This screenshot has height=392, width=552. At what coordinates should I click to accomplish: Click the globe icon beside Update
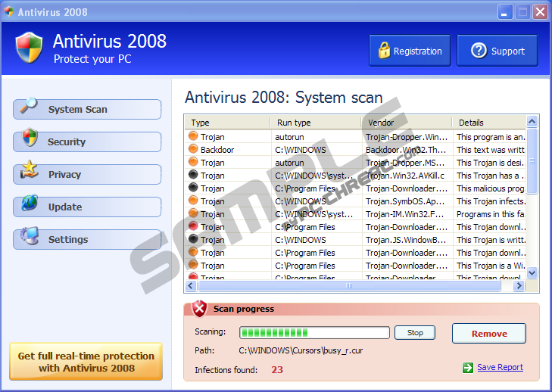point(30,203)
